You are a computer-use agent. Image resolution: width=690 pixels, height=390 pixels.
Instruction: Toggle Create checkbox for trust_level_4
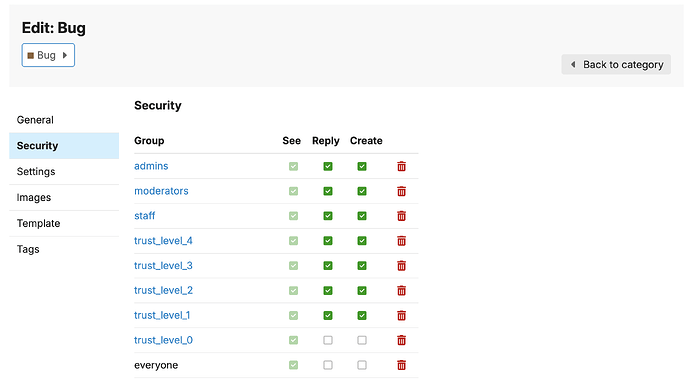pyautogui.click(x=362, y=241)
